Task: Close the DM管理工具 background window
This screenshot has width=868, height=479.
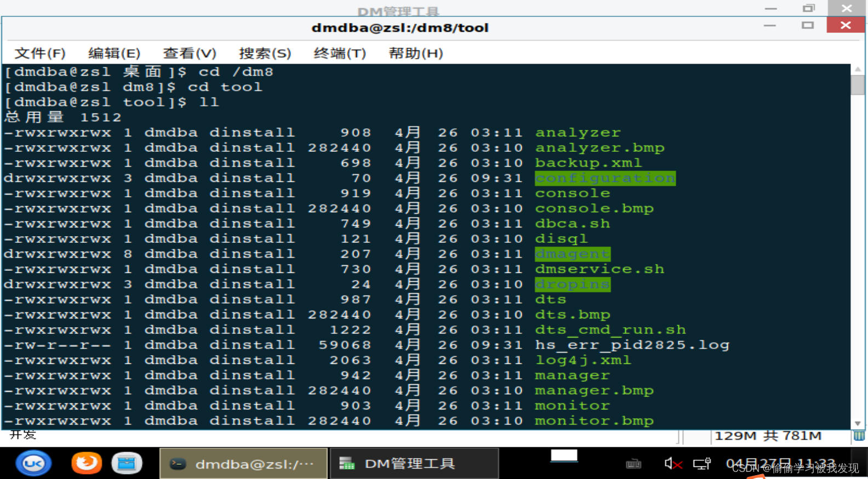Action: pyautogui.click(x=847, y=8)
